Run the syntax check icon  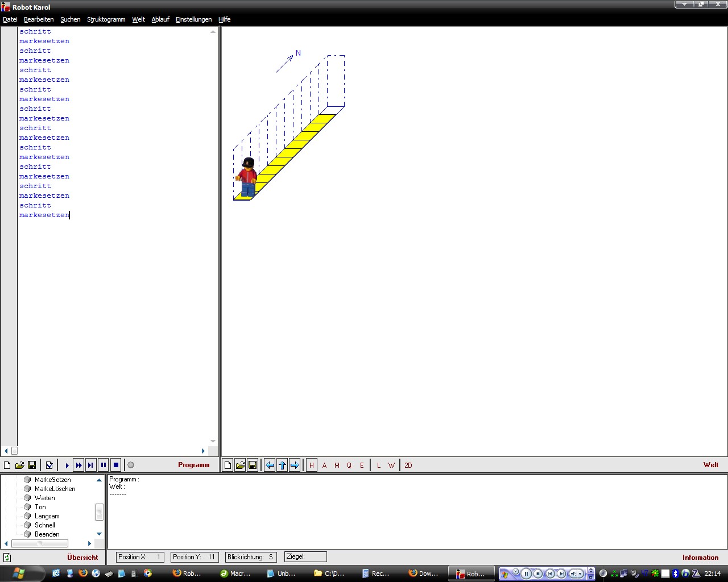(49, 465)
